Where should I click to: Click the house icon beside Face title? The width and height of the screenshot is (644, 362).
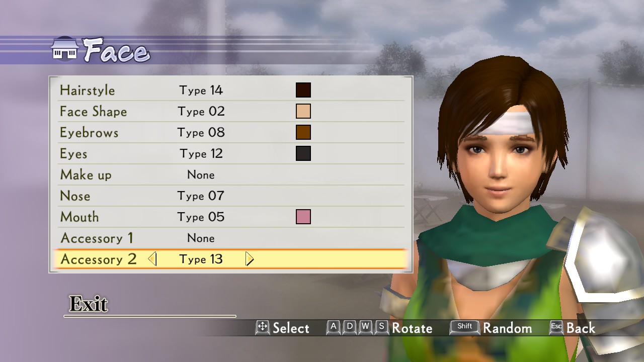click(65, 49)
